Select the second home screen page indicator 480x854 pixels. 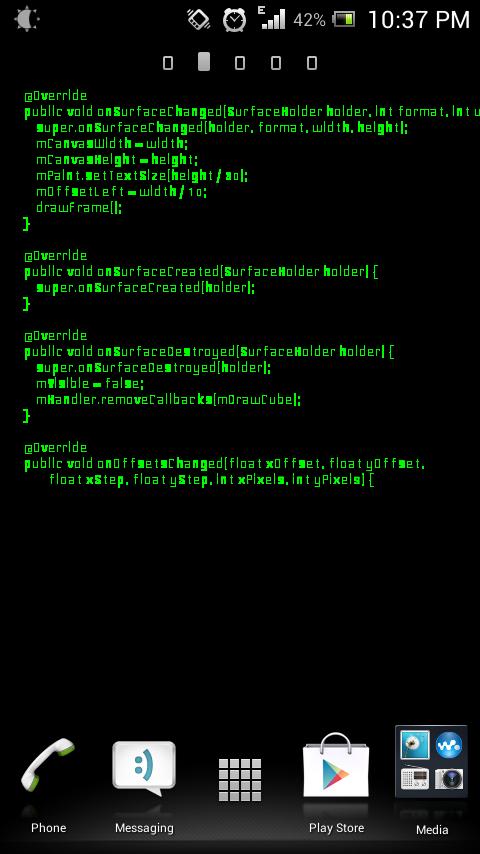pyautogui.click(x=204, y=62)
